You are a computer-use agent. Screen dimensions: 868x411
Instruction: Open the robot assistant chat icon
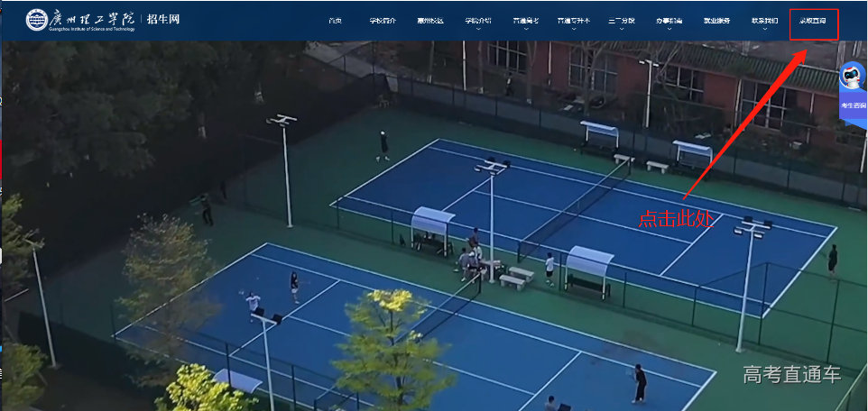(x=852, y=76)
